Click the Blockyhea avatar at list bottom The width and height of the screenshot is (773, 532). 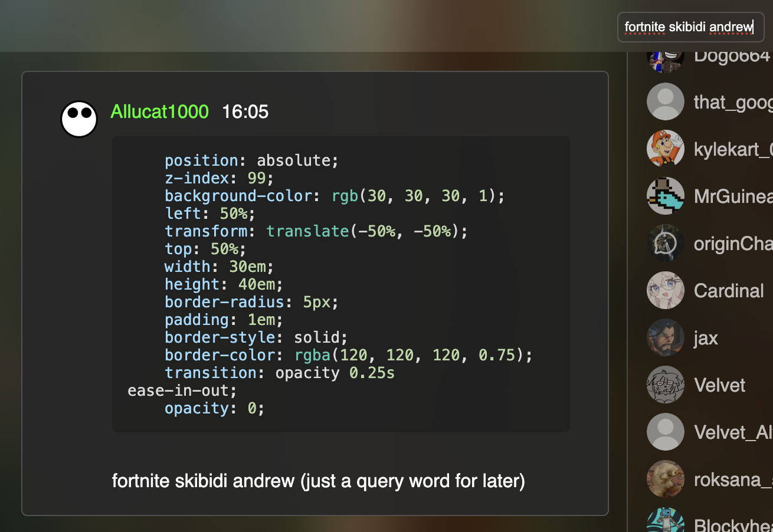666,520
